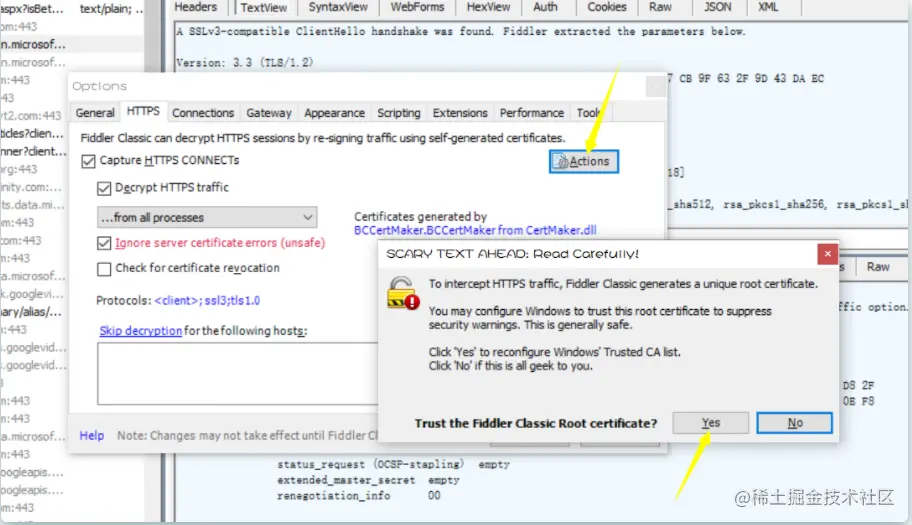Image resolution: width=912 pixels, height=525 pixels.
Task: Select the k.googlevi... session row
Action: (x=34, y=294)
